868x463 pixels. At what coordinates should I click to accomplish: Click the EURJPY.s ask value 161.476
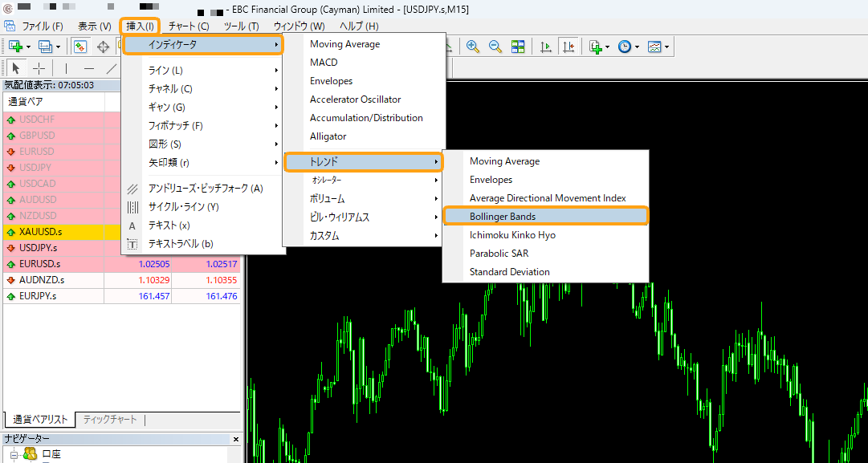point(222,296)
